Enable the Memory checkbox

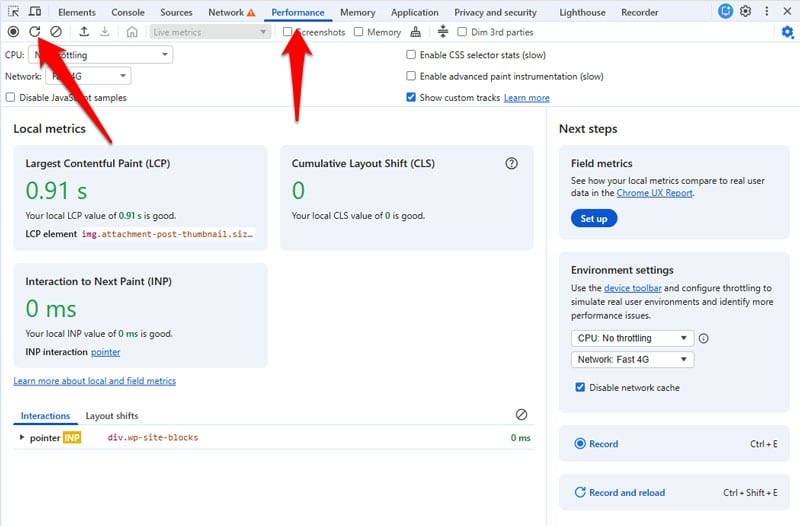tap(358, 32)
